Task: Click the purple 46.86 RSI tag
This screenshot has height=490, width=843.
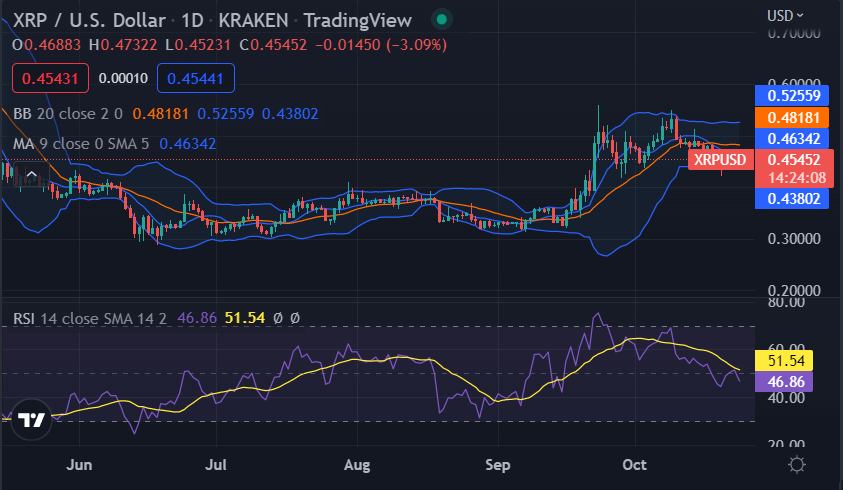Action: [x=784, y=382]
